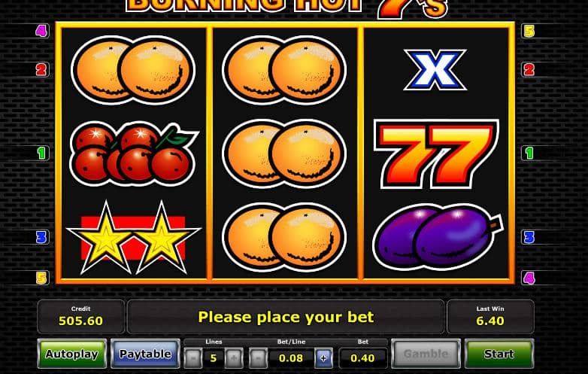
Task: Click the center oranges symbol on middle reel
Action: point(284,154)
